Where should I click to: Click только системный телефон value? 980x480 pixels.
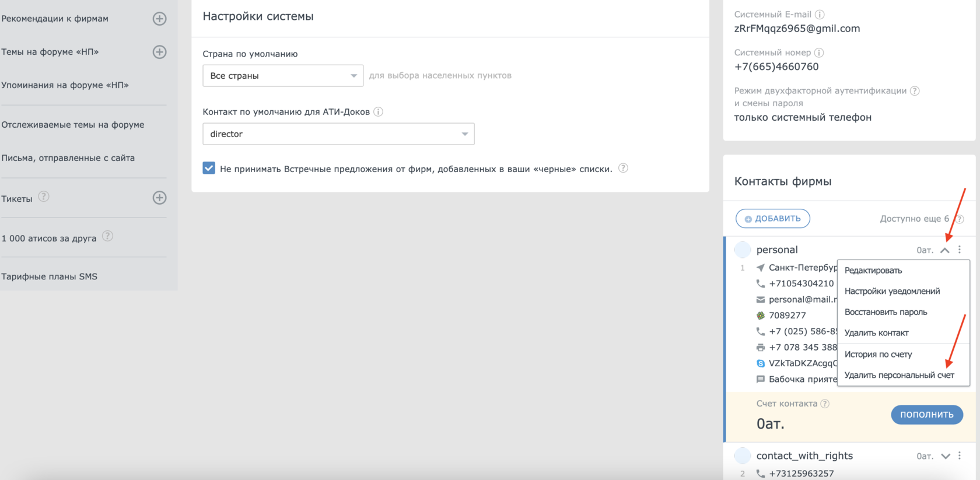[x=803, y=117]
